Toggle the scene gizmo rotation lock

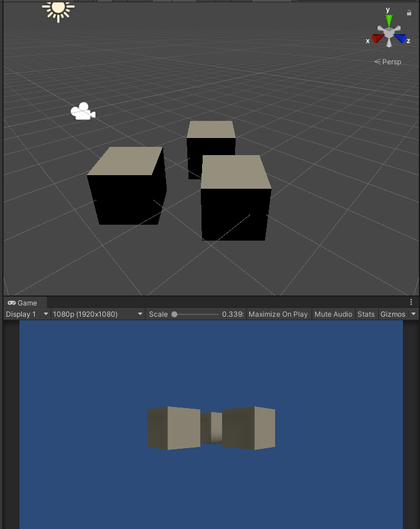click(x=409, y=12)
